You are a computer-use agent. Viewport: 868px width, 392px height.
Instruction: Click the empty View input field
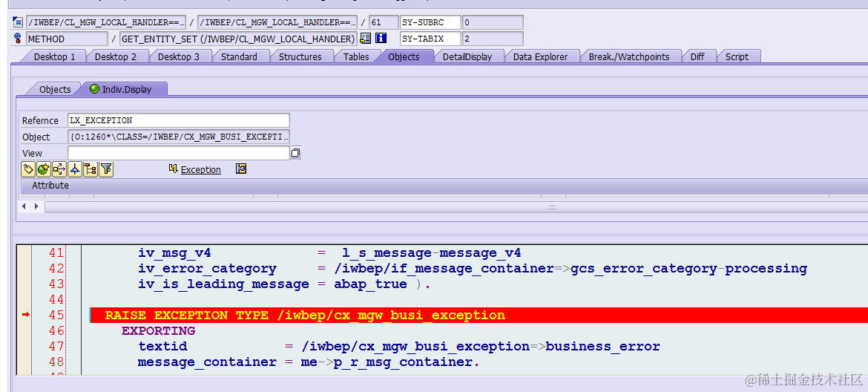click(179, 154)
